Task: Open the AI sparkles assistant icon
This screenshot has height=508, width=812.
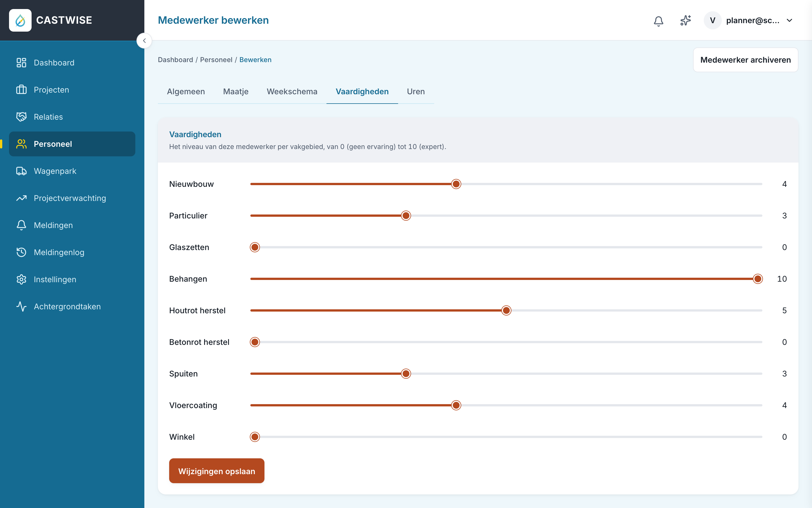Action: 685,21
